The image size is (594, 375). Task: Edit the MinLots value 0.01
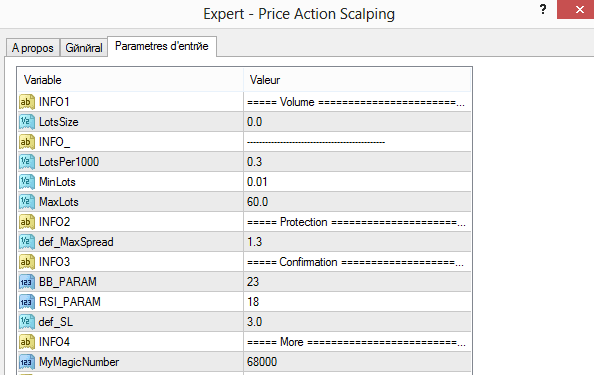coord(357,182)
